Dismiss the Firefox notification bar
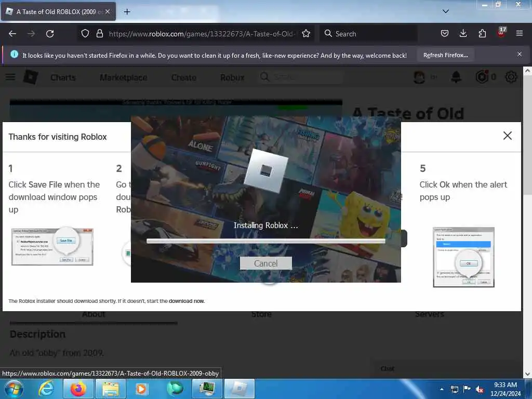The width and height of the screenshot is (532, 399). (x=520, y=54)
